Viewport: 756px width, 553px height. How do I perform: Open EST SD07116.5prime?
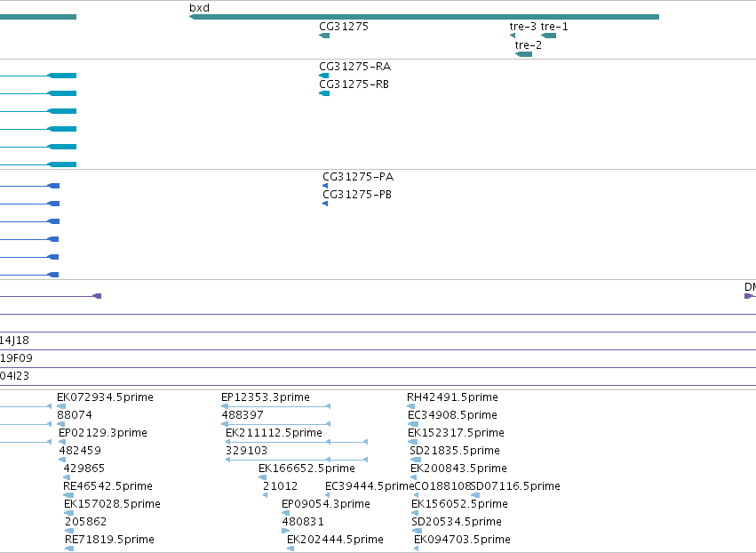point(515,486)
